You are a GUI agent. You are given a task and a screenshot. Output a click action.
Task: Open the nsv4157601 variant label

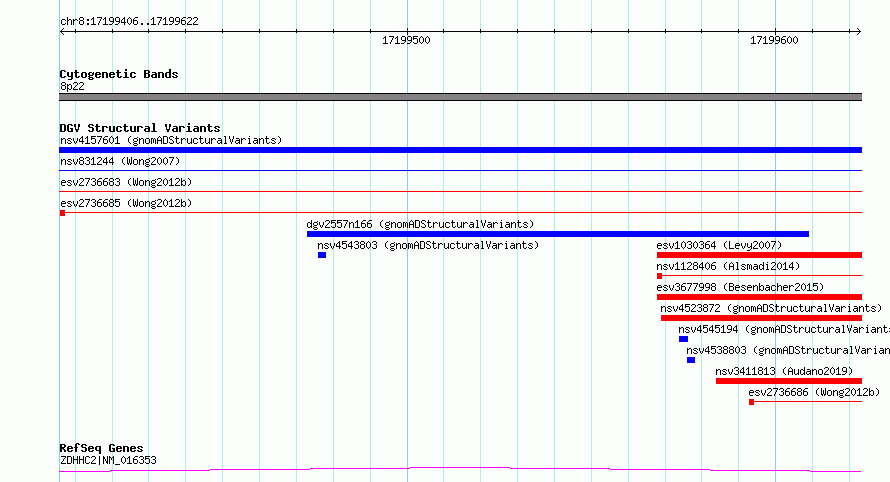(x=171, y=140)
